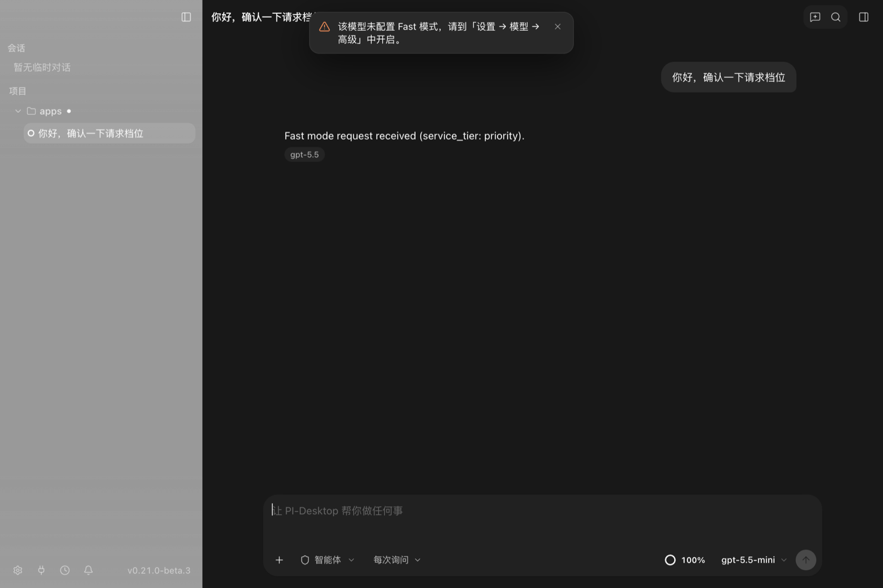Open the plug connections icon
883x588 pixels.
[x=41, y=570]
